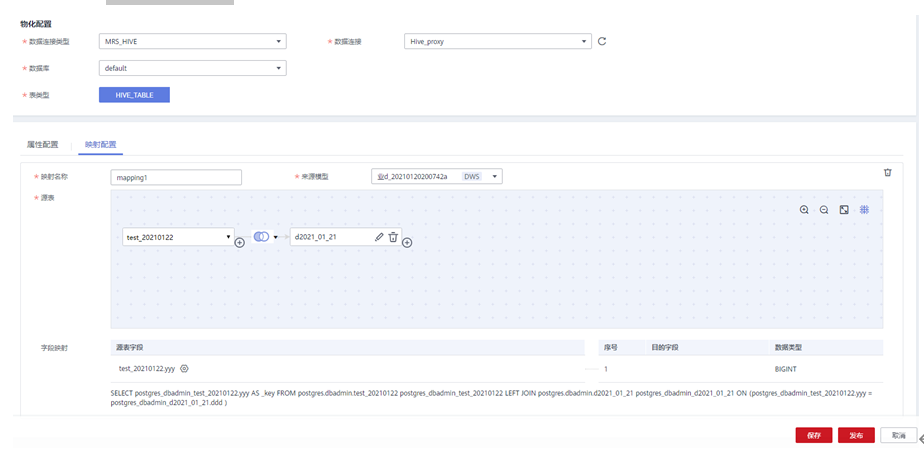Zoom out on the source table canvas

[824, 210]
